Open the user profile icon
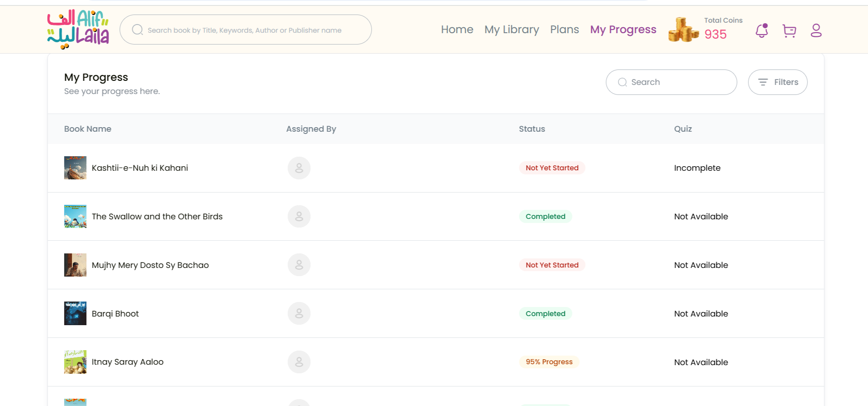868x406 pixels. pos(816,30)
